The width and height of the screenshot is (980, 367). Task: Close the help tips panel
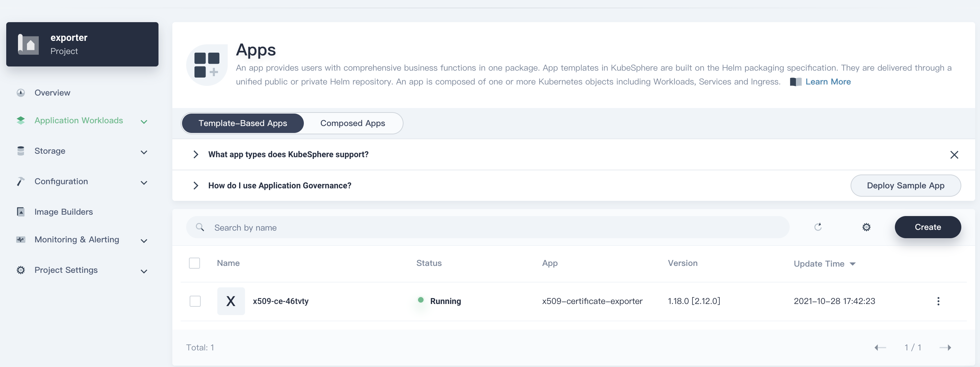coord(954,154)
